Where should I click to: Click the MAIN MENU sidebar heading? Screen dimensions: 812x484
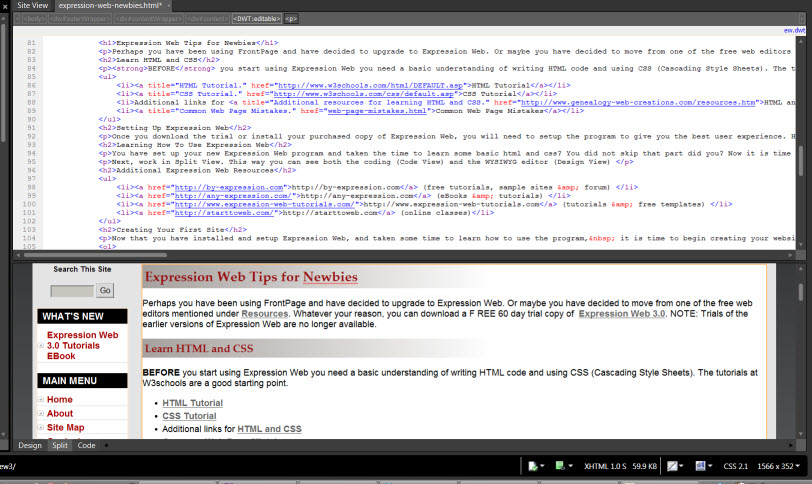click(x=82, y=380)
